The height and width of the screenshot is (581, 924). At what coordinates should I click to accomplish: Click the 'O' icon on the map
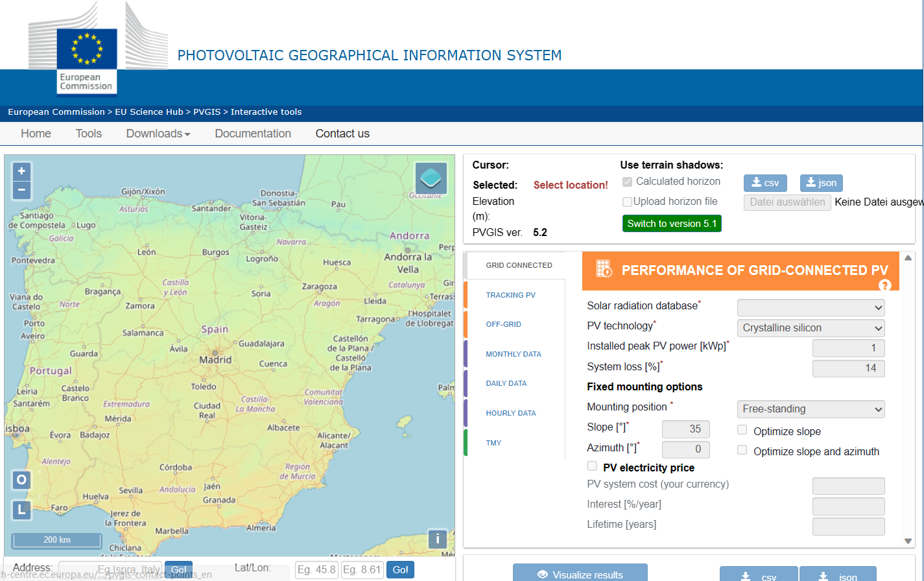(21, 480)
